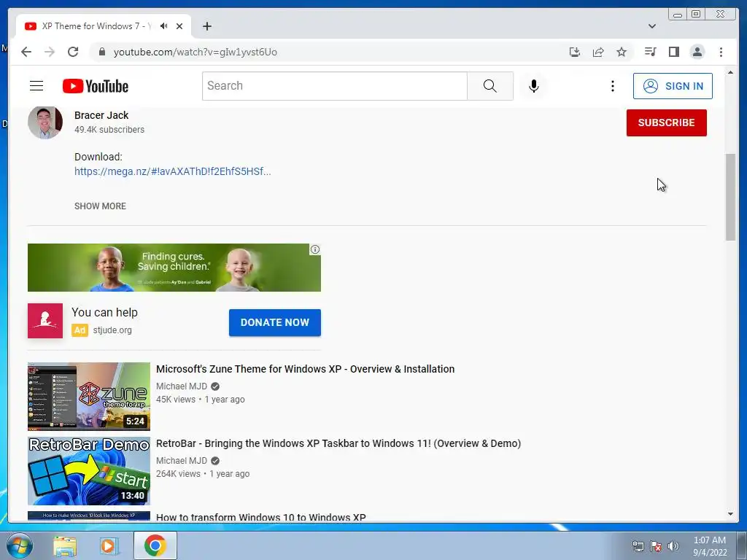The width and height of the screenshot is (747, 560).
Task: Open Michael MJD channel under RetroBar video
Action: coord(182,461)
